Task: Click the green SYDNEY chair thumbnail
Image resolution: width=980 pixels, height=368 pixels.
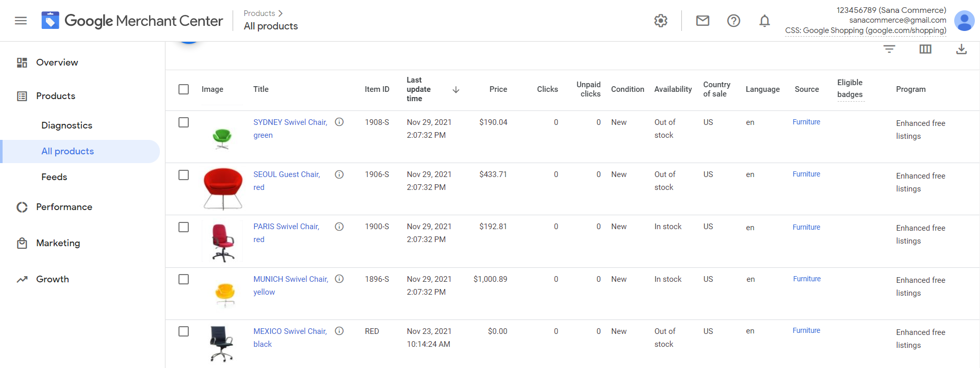Action: [222, 138]
